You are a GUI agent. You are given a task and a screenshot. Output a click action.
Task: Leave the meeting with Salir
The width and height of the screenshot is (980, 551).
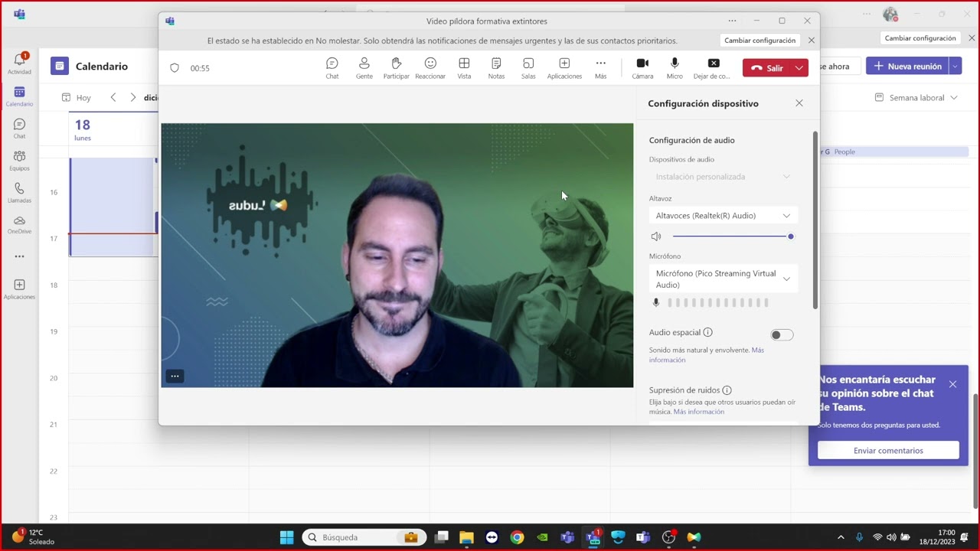[x=766, y=68]
